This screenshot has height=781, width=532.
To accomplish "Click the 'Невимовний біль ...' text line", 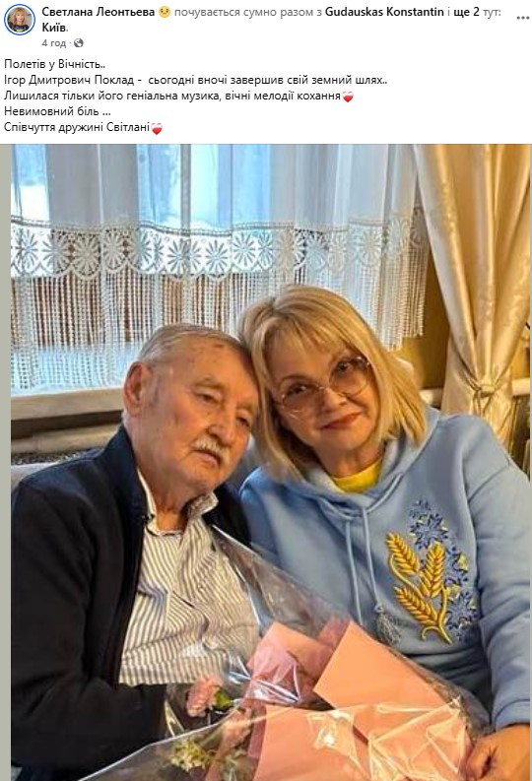I will pos(57,111).
